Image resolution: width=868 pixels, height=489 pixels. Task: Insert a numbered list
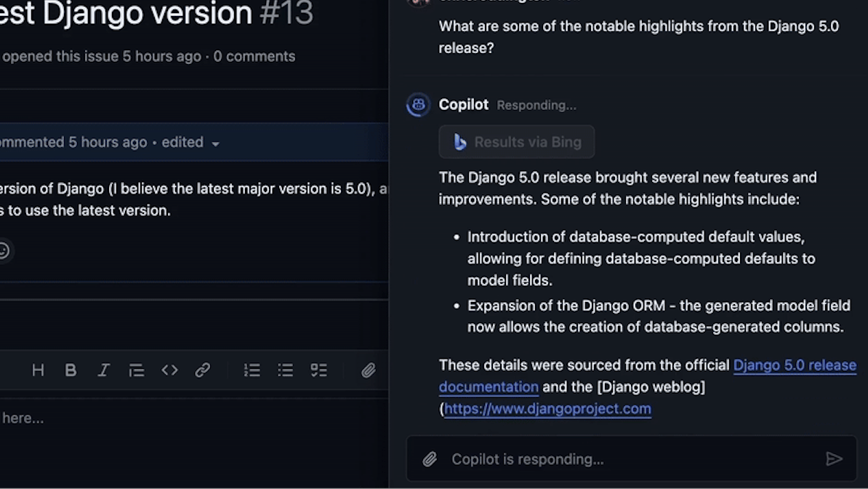(252, 370)
